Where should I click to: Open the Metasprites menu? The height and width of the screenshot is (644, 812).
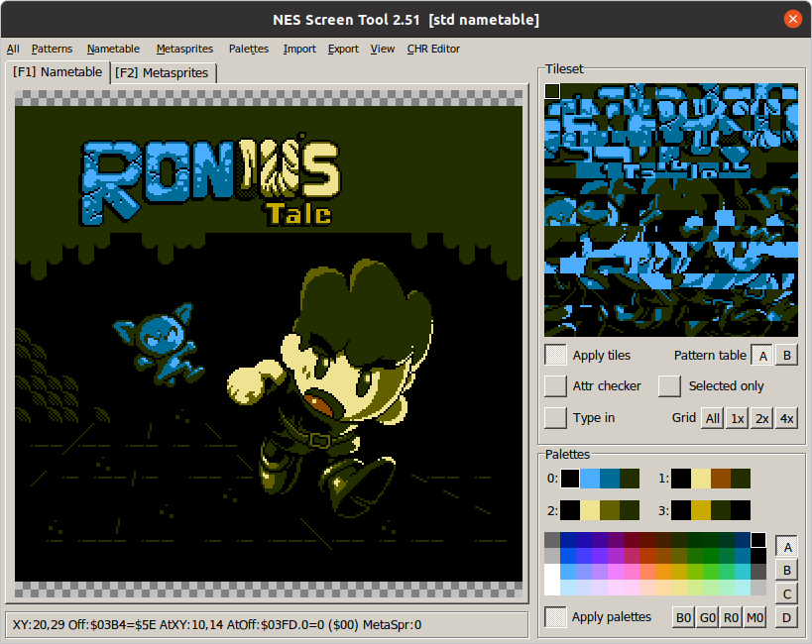[x=184, y=49]
